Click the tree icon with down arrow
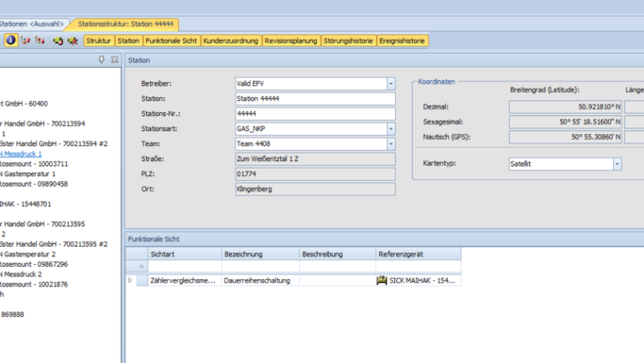Screen dimensions: 644x363 click(40, 41)
